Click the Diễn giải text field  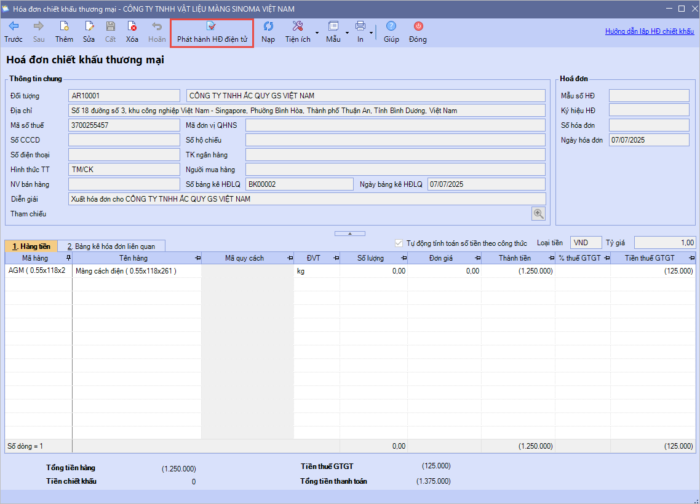pos(300,199)
